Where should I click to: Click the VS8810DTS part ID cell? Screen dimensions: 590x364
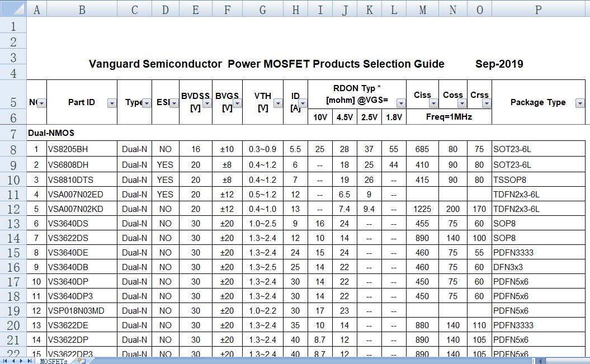coord(82,179)
